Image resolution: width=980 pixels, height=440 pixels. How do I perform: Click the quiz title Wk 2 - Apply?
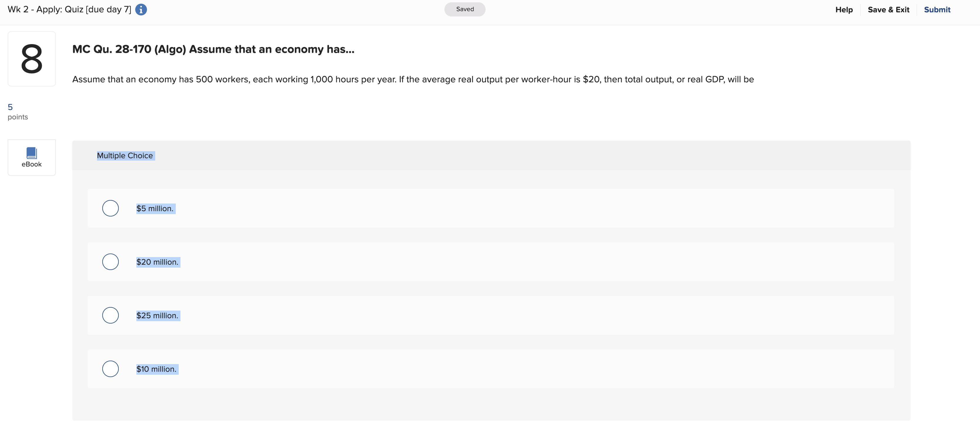click(x=69, y=9)
